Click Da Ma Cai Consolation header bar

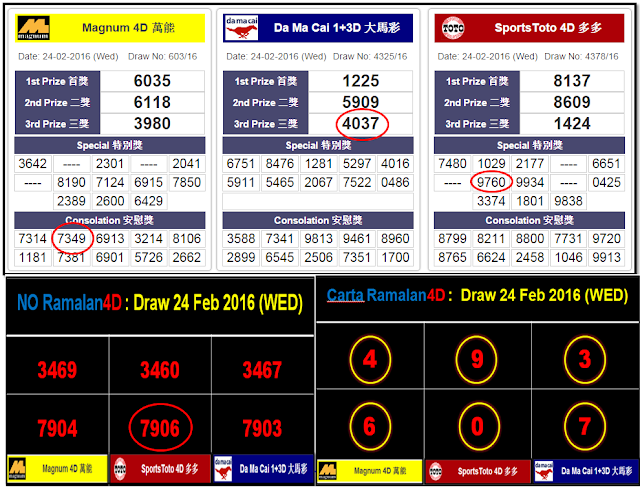click(x=318, y=220)
